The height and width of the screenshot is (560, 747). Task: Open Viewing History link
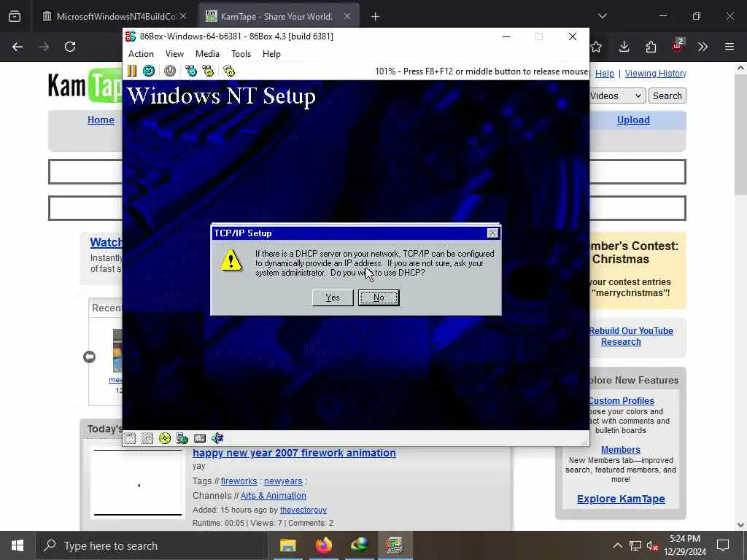[656, 74]
